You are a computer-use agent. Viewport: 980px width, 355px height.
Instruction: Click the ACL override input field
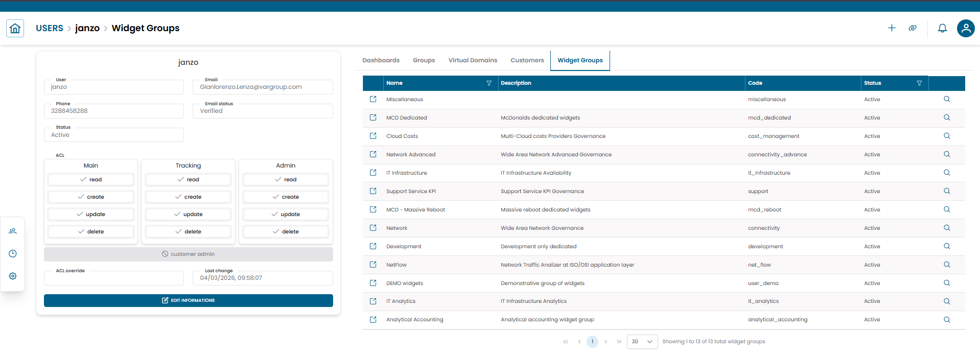tap(114, 278)
